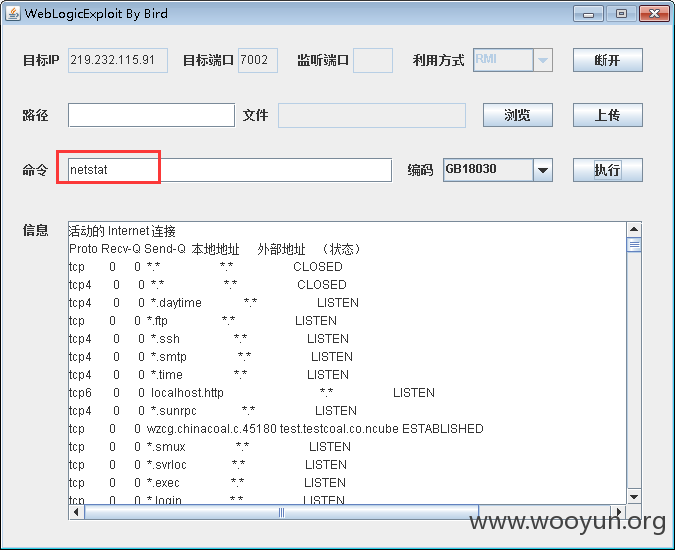Click the tcp4 CLOSED row
Image resolution: width=675 pixels, height=550 pixels.
click(x=207, y=285)
